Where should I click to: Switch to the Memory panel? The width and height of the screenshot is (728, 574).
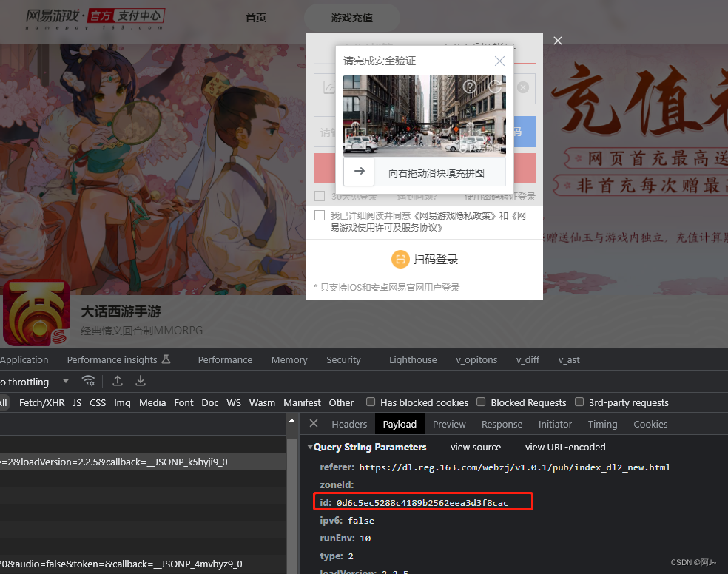pyautogui.click(x=289, y=360)
